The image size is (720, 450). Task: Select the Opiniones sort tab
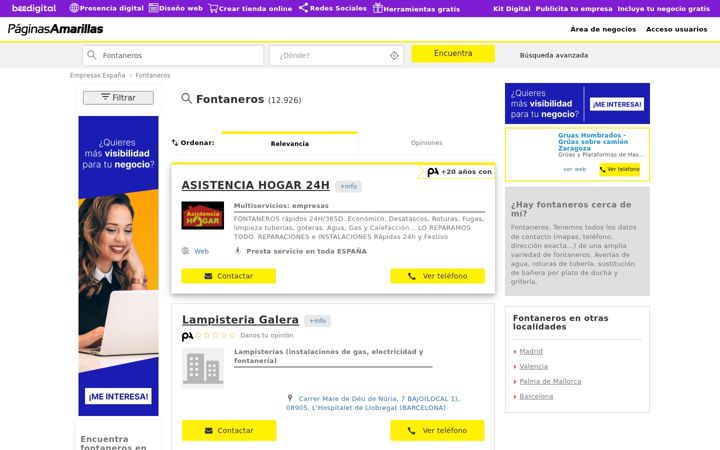point(427,143)
